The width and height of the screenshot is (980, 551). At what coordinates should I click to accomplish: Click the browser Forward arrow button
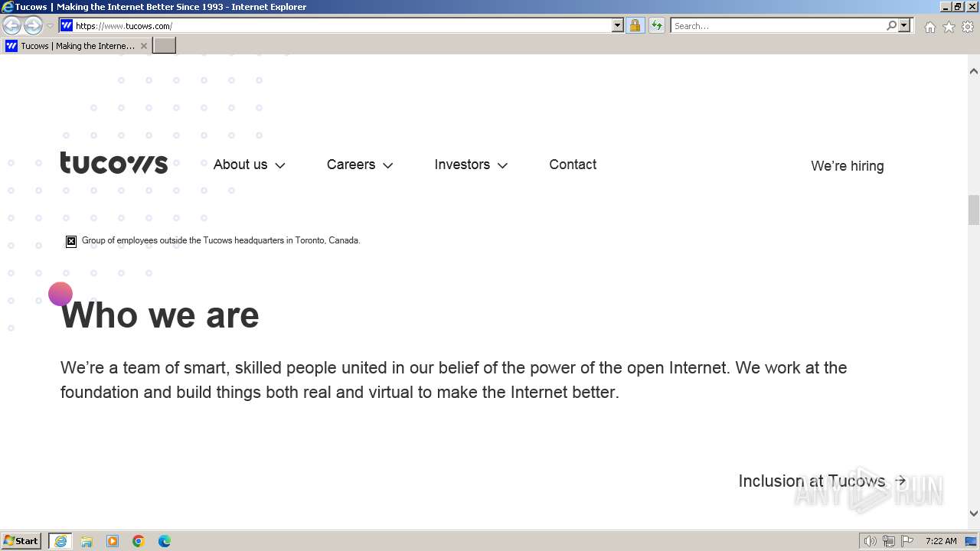33,26
